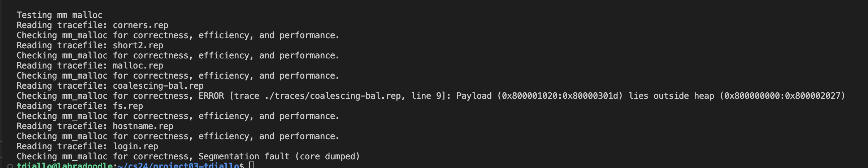Click the "Testing mm malloc" header line
The image size is (868, 168).
pos(60,15)
